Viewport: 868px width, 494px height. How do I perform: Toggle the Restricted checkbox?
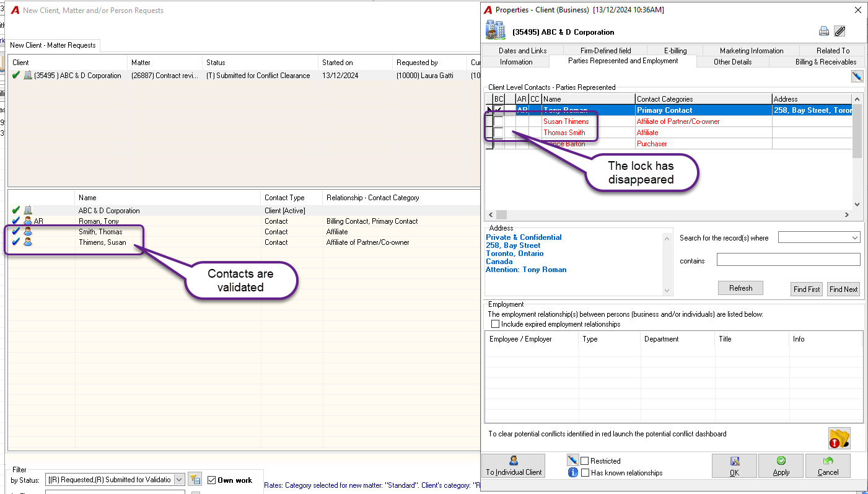point(584,461)
